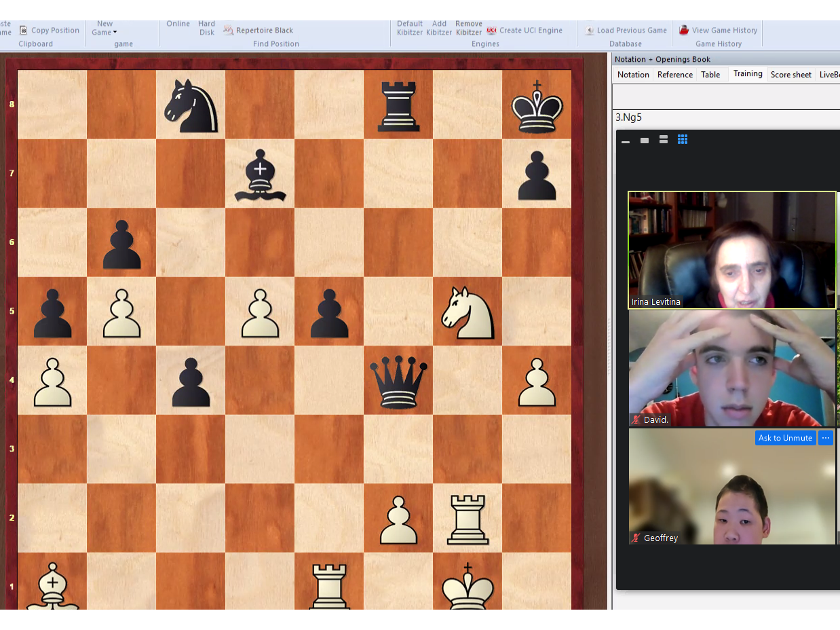This screenshot has height=630, width=840.
Task: Open View Game History
Action: tap(684, 31)
